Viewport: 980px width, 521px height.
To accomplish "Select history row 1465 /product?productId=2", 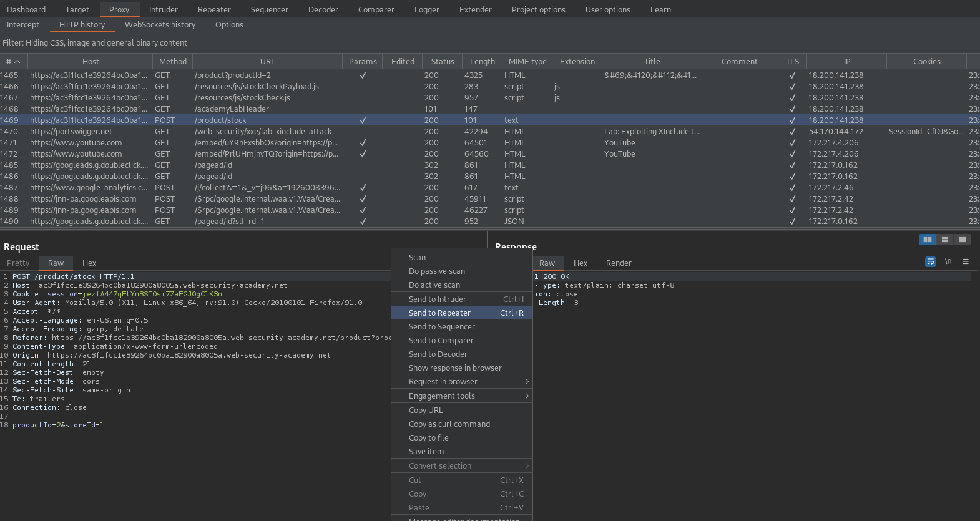I will [489, 75].
